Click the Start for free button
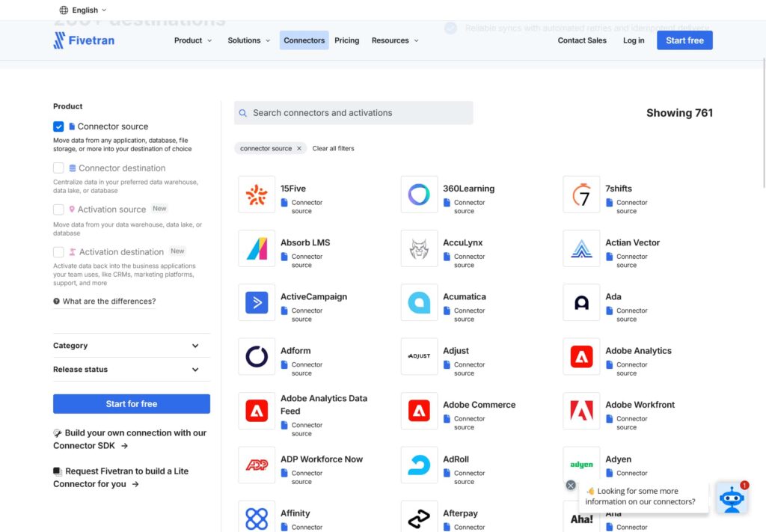This screenshot has width=766, height=532. click(132, 404)
